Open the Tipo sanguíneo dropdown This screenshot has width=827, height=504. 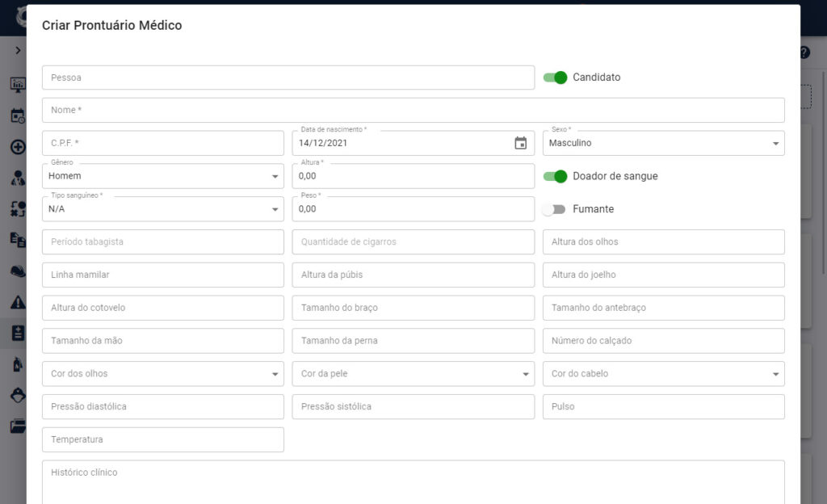(163, 208)
